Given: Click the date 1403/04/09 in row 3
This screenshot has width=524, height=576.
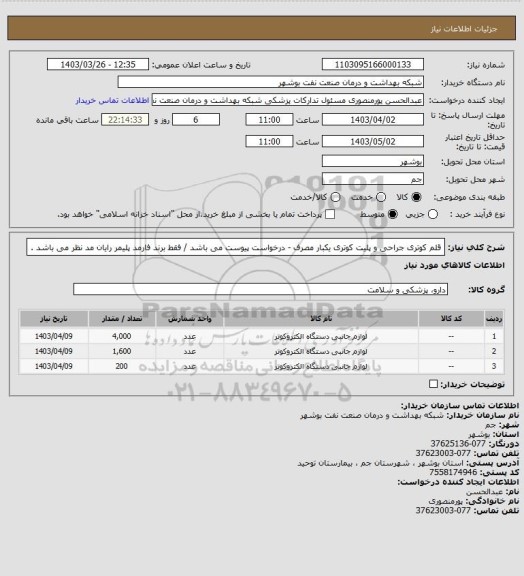Looking at the screenshot, I should (x=54, y=366).
